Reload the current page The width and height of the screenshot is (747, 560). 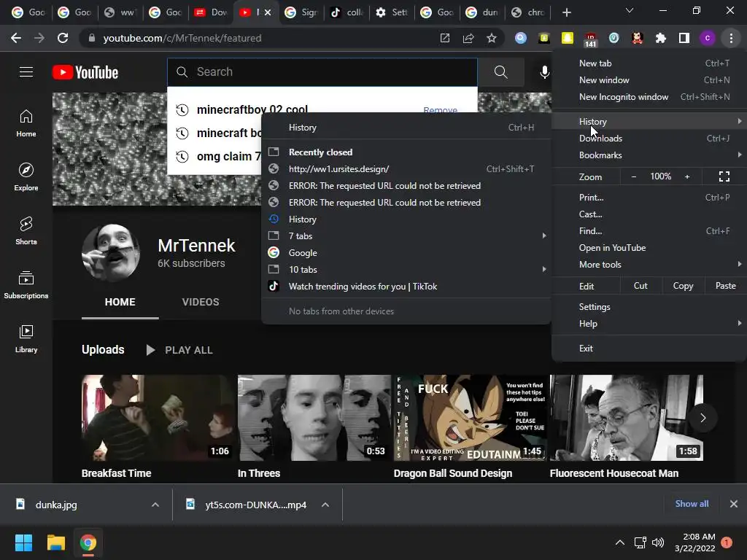[63, 38]
